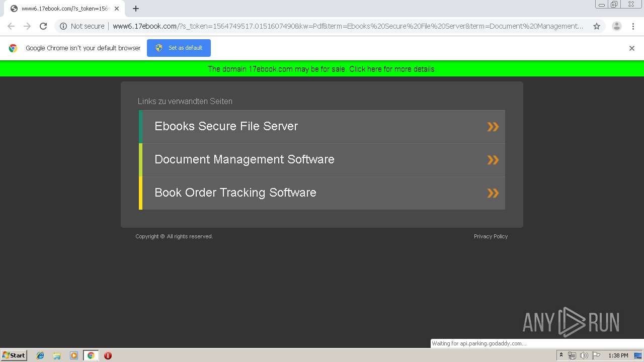The image size is (644, 362).
Task: Click the Chrome logo in notification bar
Action: click(x=13, y=48)
